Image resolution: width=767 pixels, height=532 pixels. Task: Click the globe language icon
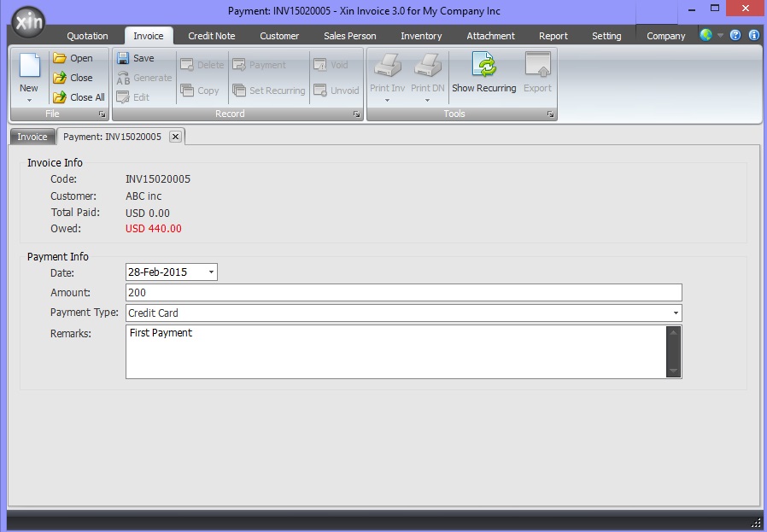(706, 36)
